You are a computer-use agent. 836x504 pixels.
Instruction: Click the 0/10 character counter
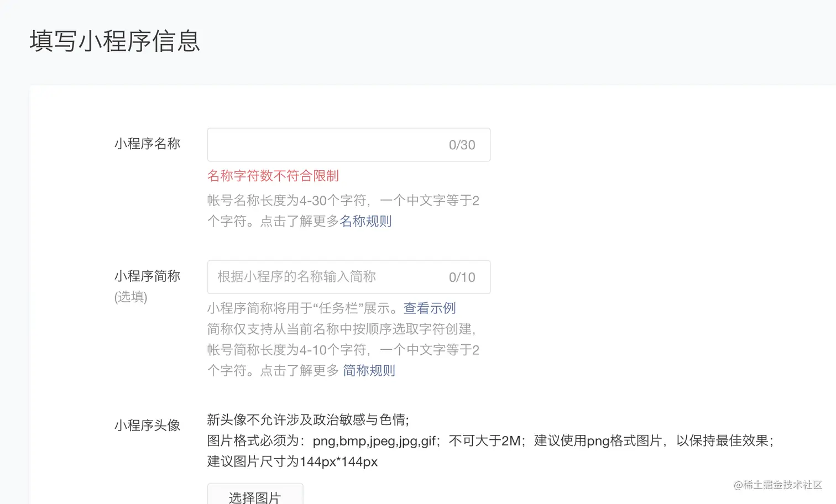(462, 277)
